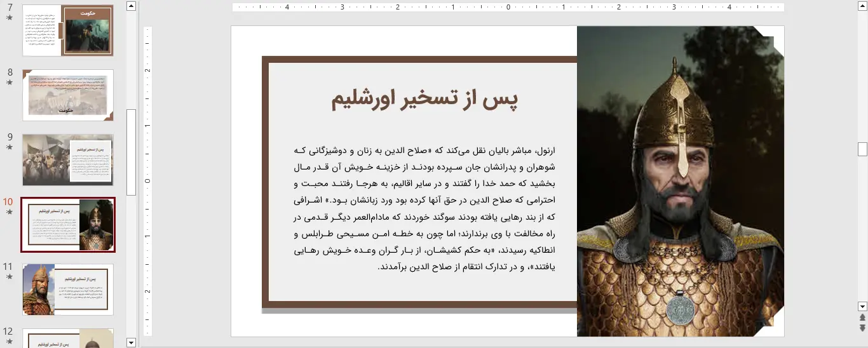Click the main editing area scrollbar thumb
Viewport: 868px width, 348px height.
click(862, 149)
